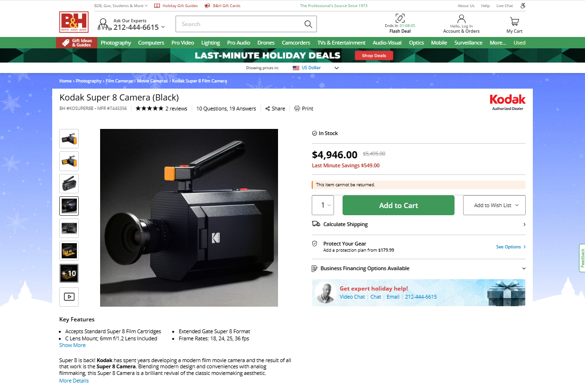Click the B&H logo icon
The image size is (585, 392).
coord(74,22)
